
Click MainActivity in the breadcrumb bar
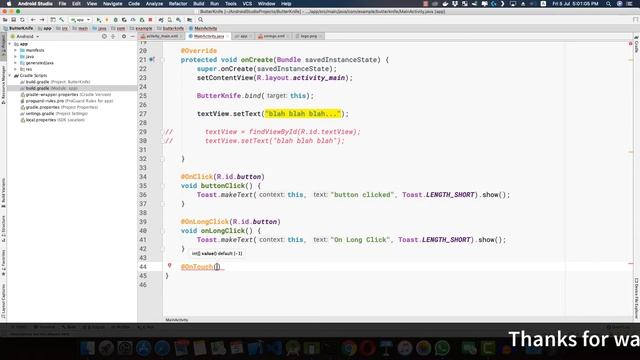203,28
